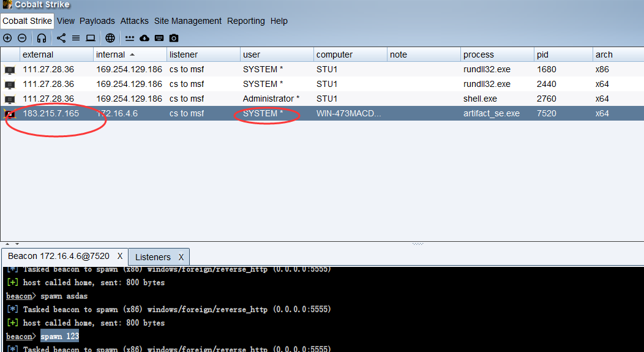
Task: Open the Help menu
Action: point(279,21)
